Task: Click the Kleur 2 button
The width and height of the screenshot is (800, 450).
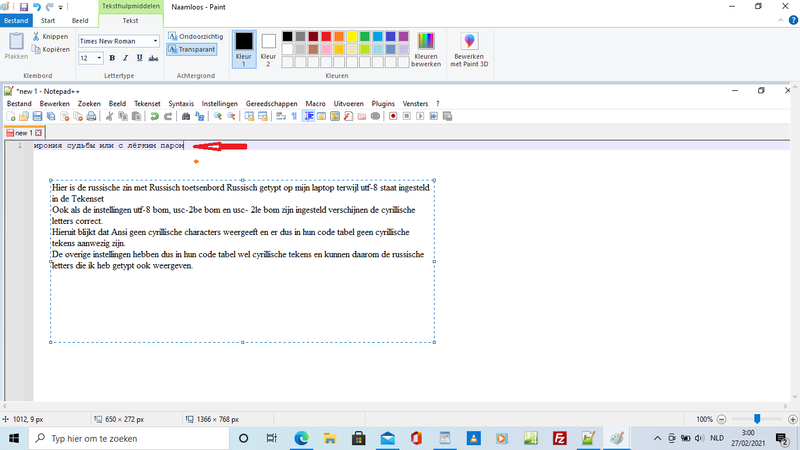Action: 268,47
